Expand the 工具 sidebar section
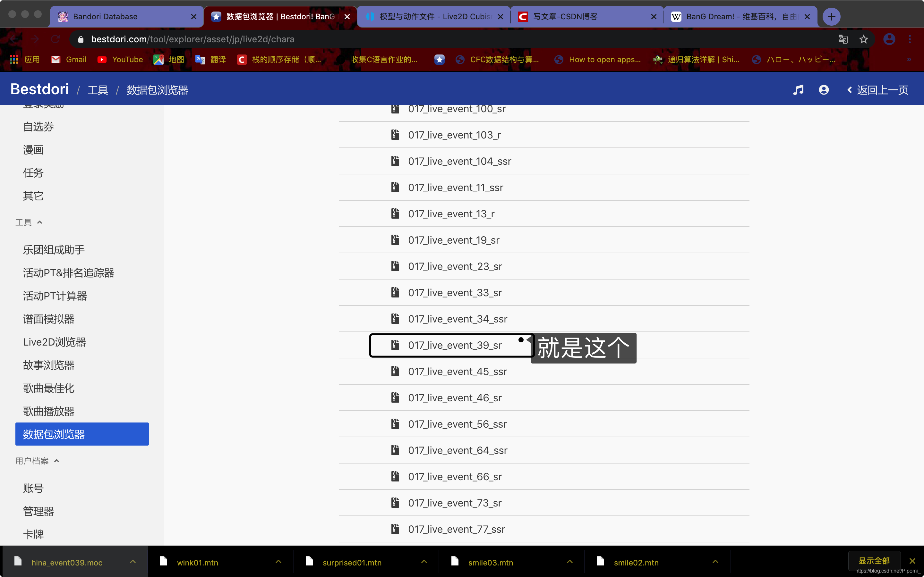This screenshot has height=577, width=924. pyautogui.click(x=29, y=222)
